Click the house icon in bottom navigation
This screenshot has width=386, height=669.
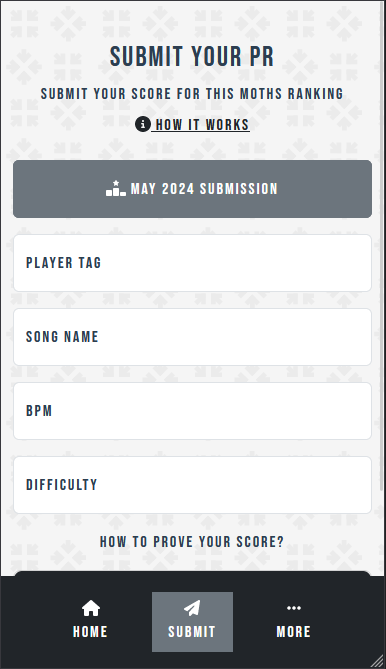[x=90, y=608]
